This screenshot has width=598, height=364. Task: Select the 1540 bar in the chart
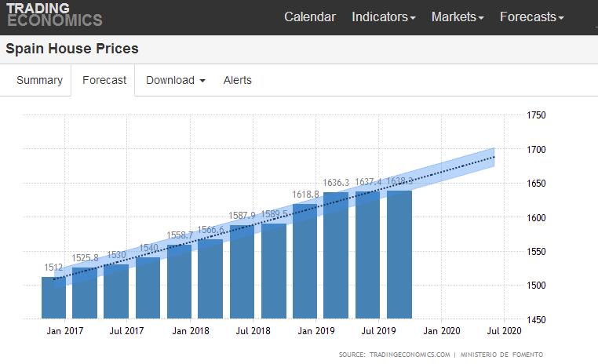(148, 289)
